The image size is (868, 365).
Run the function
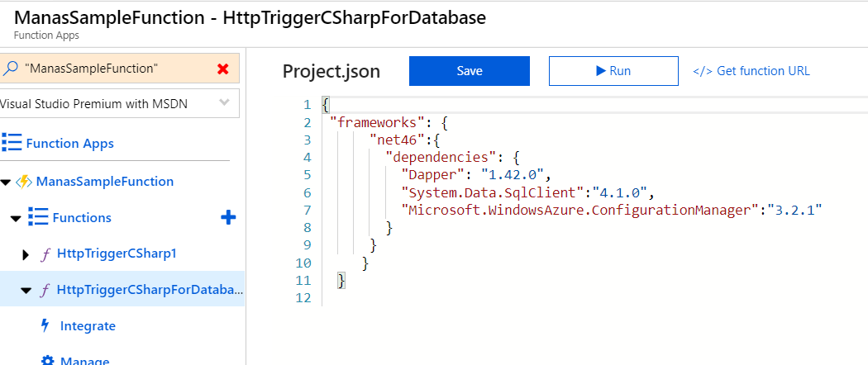tap(613, 71)
